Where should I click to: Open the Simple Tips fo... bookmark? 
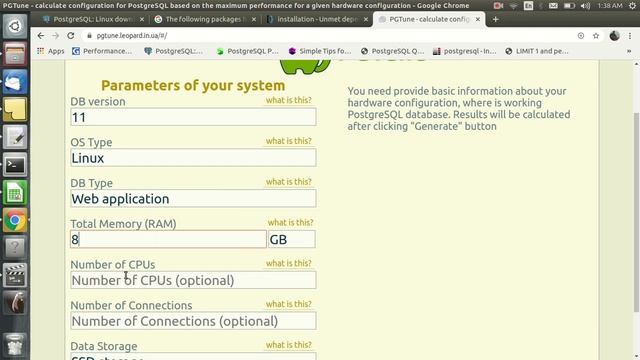click(320, 51)
